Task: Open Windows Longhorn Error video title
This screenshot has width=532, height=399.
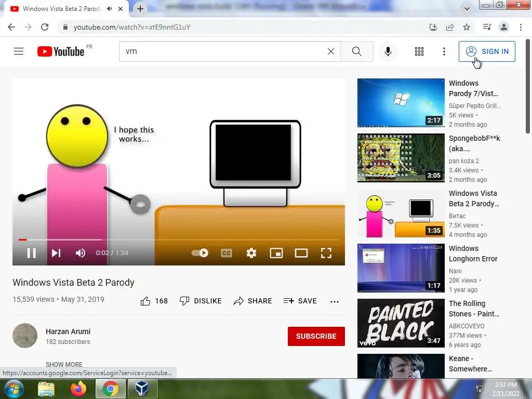Action: tap(473, 254)
